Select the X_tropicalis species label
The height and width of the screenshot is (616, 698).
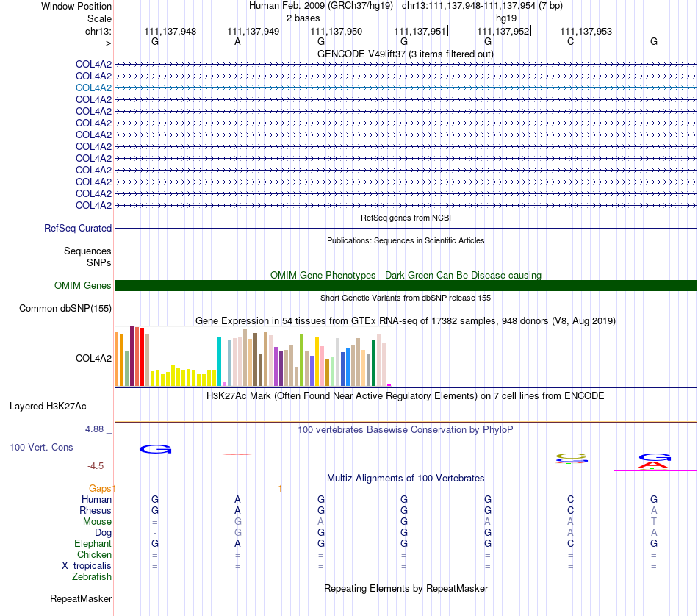[x=87, y=566]
